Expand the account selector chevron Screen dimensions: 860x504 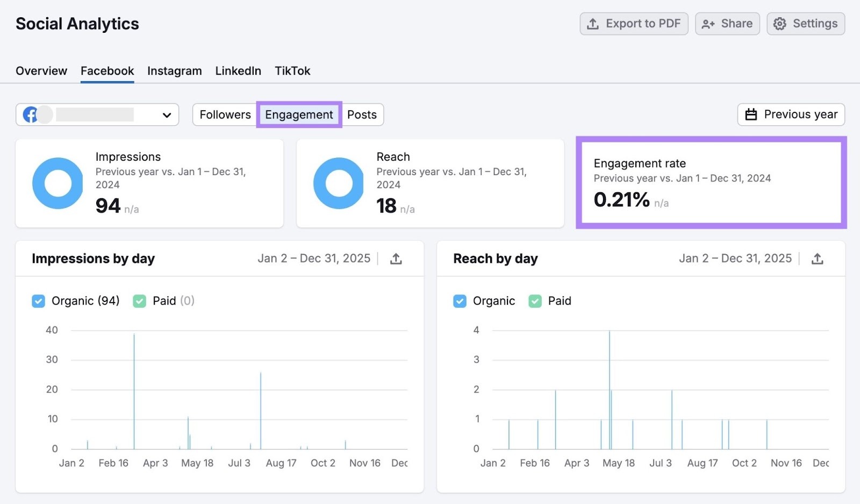point(167,114)
